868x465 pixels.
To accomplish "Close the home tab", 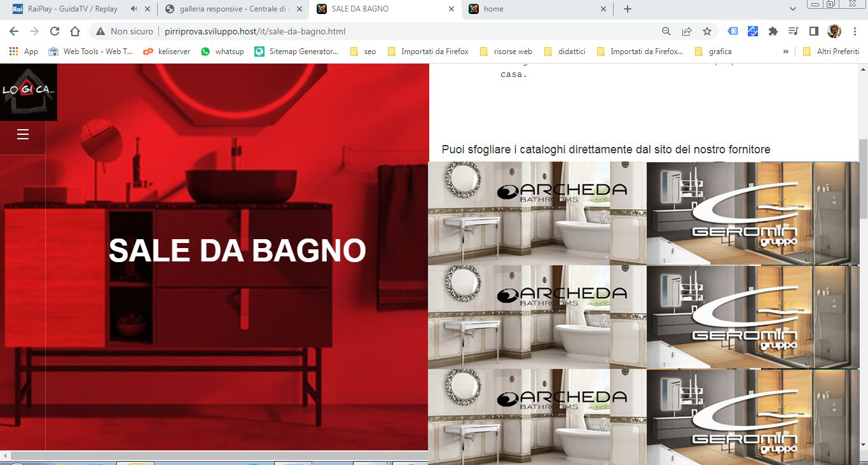I will click(x=603, y=9).
